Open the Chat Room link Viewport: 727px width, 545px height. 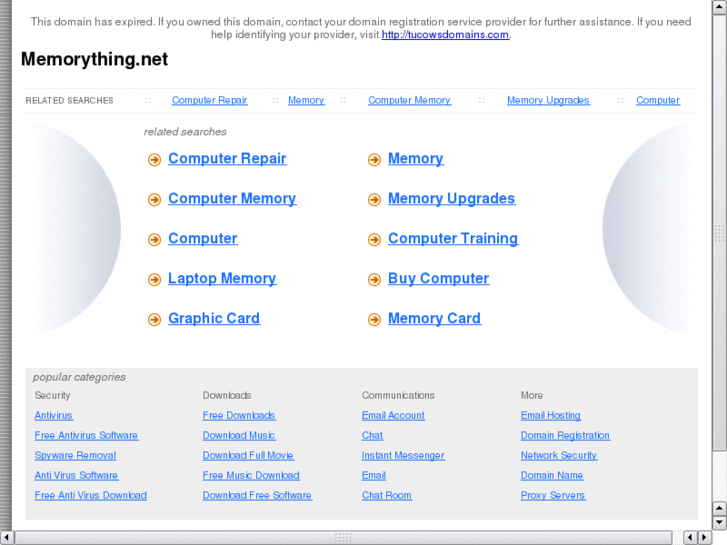pos(387,495)
